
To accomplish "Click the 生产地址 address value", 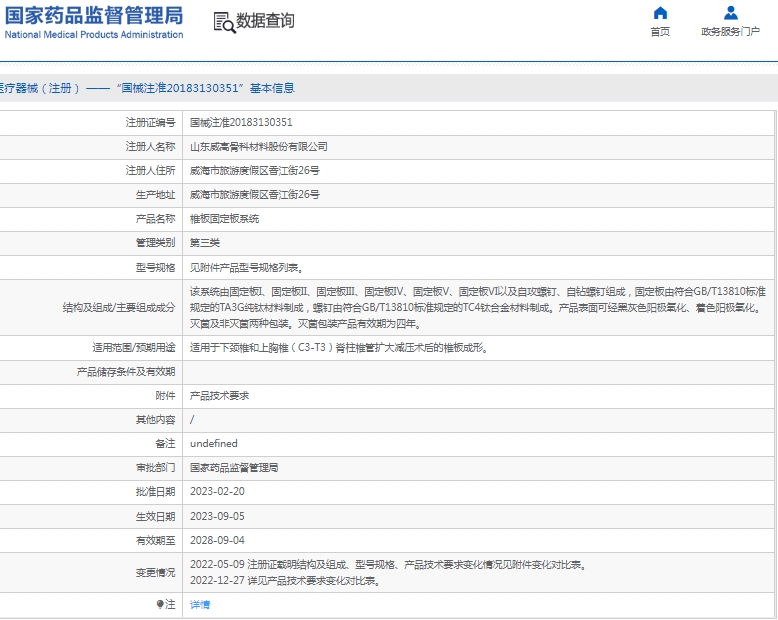I will [255, 194].
